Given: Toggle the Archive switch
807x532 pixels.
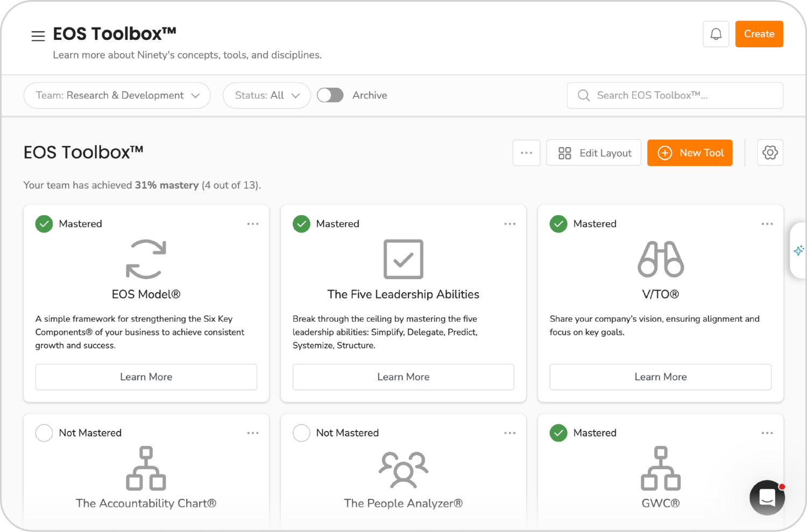Looking at the screenshot, I should (330, 95).
